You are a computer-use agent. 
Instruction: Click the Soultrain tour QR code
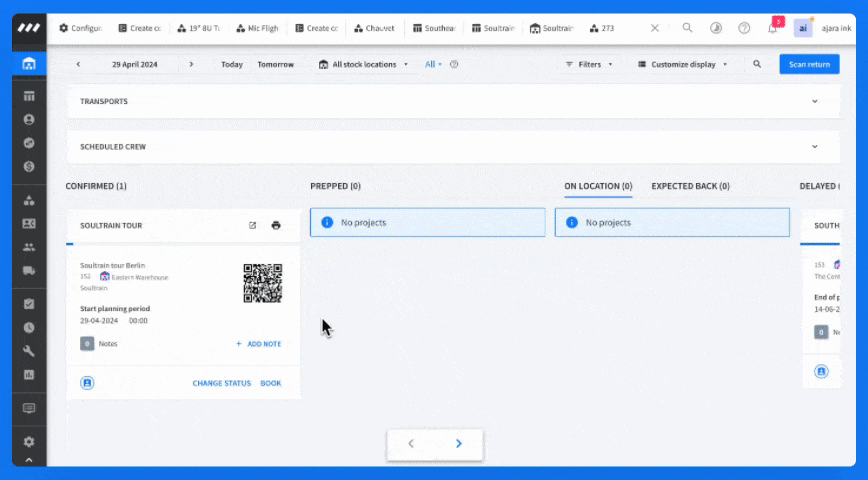pos(263,283)
